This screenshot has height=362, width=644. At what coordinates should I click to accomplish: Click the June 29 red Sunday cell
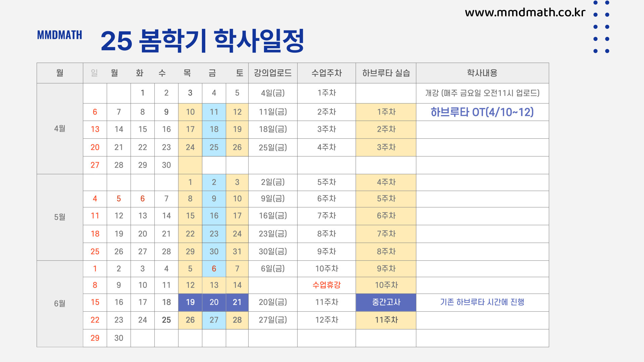coord(95,338)
